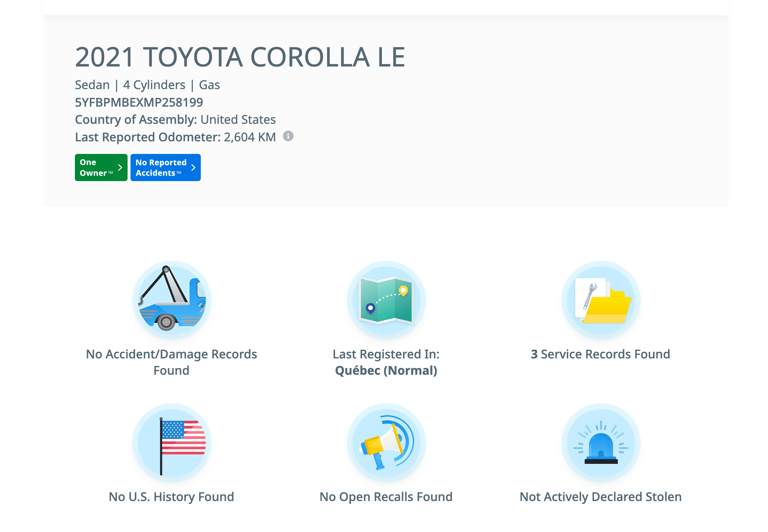Click the American flag icon
This screenshot has height=532, width=768.
tap(172, 443)
